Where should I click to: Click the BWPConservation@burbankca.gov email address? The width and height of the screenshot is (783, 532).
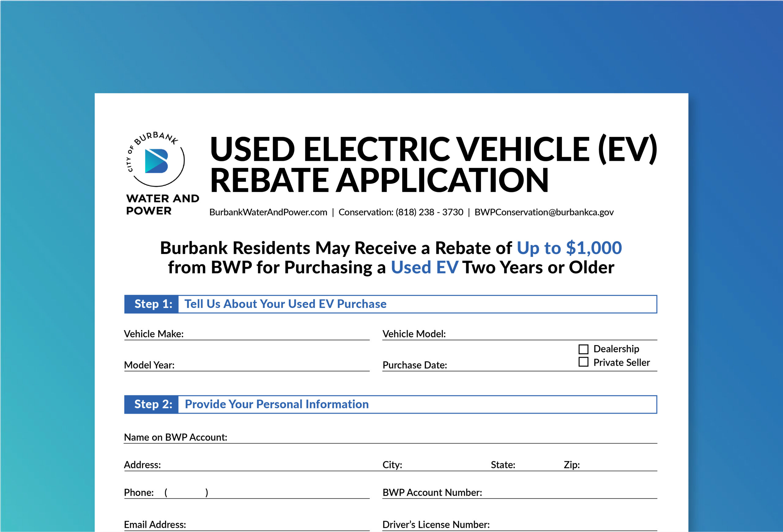click(x=544, y=212)
